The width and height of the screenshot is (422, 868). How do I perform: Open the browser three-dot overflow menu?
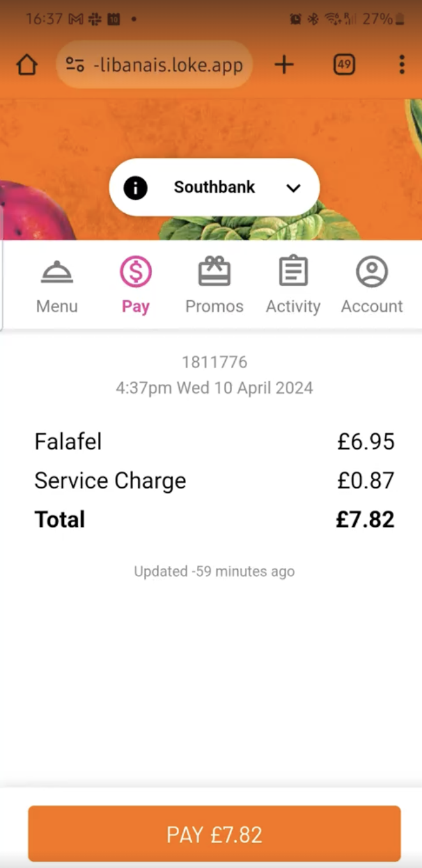(402, 65)
